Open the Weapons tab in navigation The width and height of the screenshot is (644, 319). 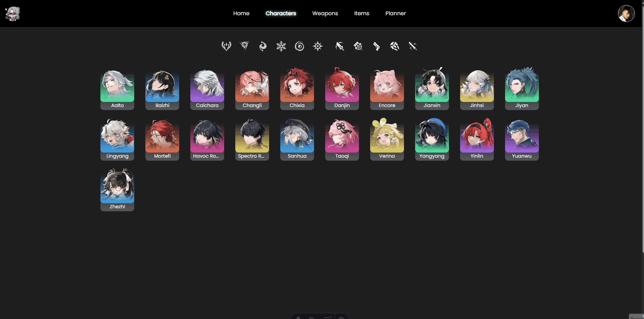[x=325, y=13]
